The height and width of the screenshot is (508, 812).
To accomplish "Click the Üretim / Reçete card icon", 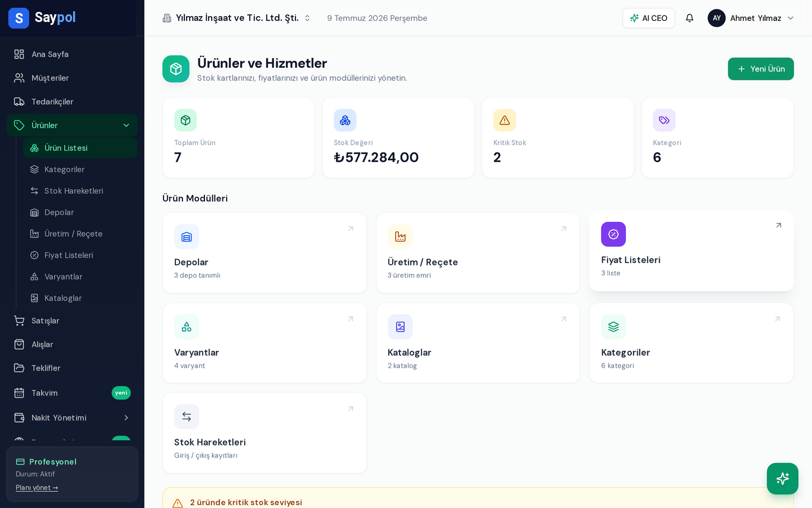I will point(400,237).
